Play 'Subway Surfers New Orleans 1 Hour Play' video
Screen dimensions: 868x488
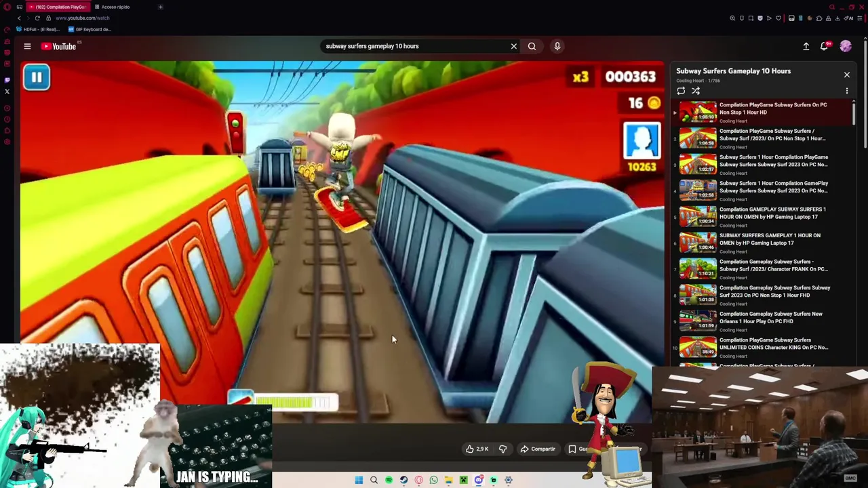coord(762,321)
